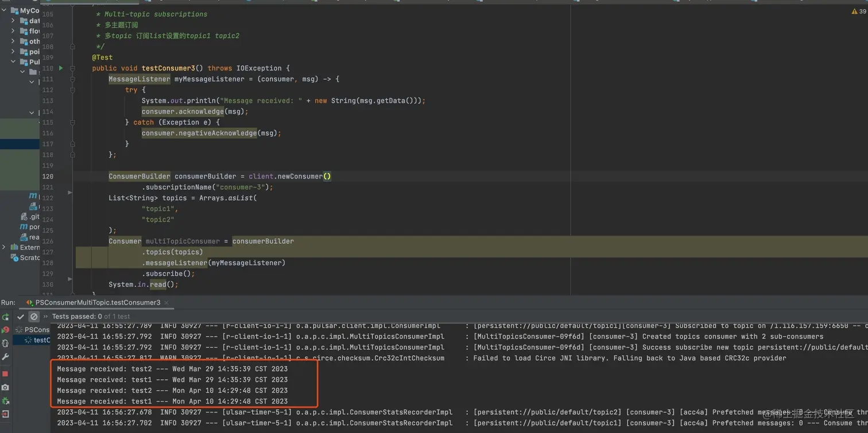Fold the try block at line 112

point(72,90)
